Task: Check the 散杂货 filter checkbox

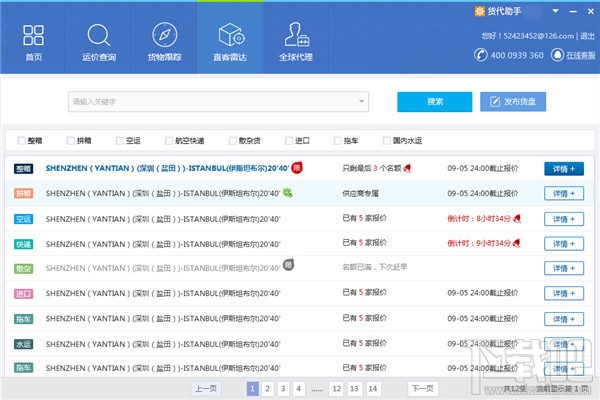Action: [x=232, y=140]
